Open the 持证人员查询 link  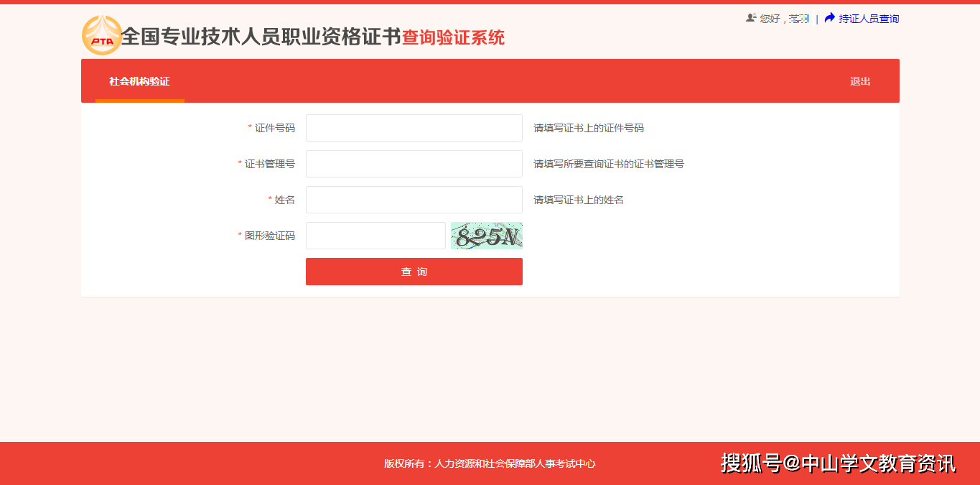869,19
